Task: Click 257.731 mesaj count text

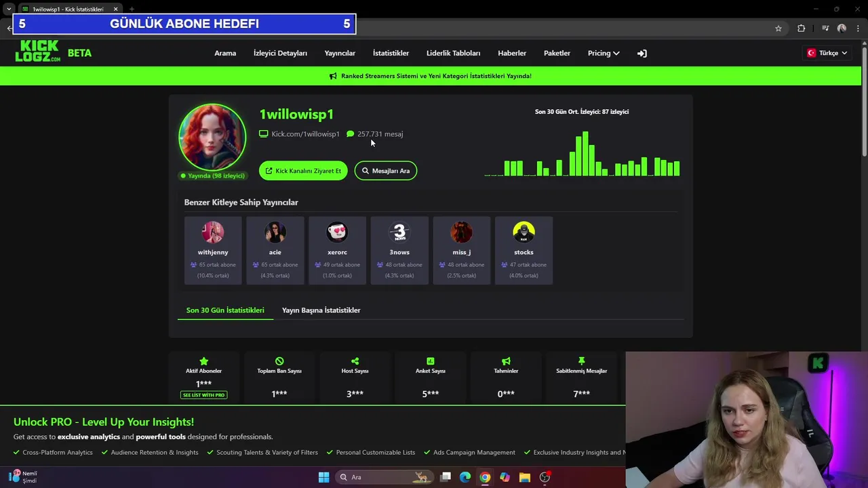Action: (380, 134)
